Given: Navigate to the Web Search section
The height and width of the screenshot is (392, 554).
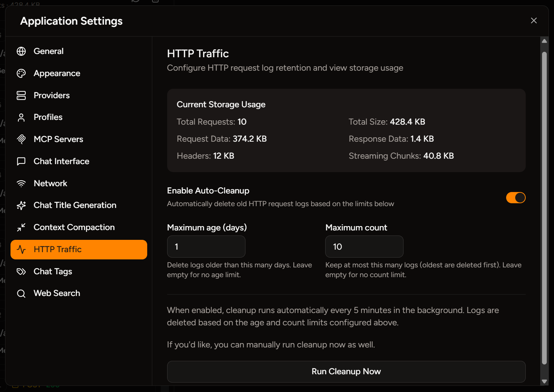Looking at the screenshot, I should pos(57,293).
